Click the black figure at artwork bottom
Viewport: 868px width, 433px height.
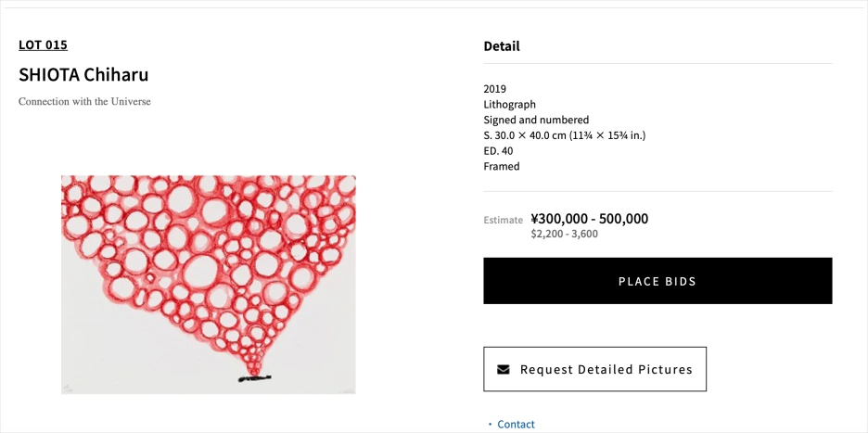(x=253, y=377)
